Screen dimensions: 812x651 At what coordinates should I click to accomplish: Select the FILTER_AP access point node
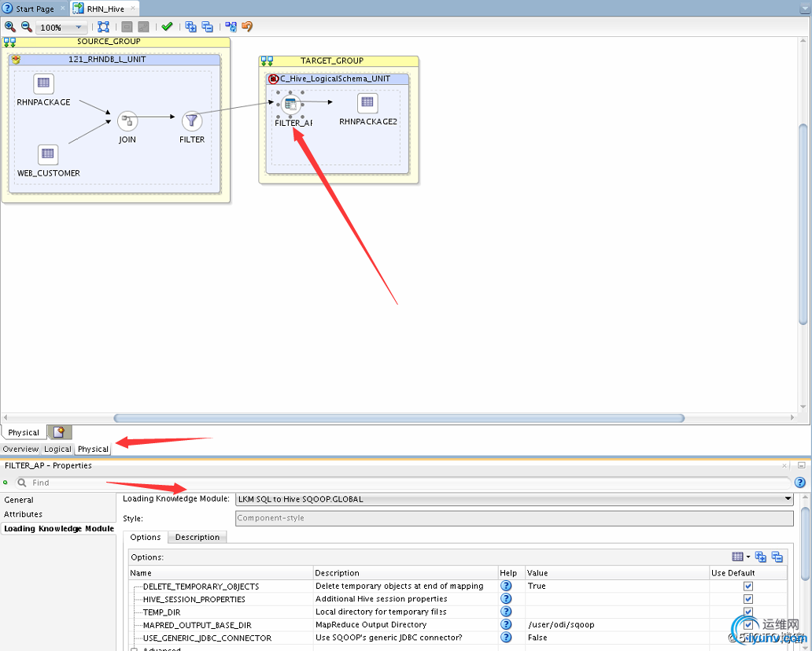(290, 104)
